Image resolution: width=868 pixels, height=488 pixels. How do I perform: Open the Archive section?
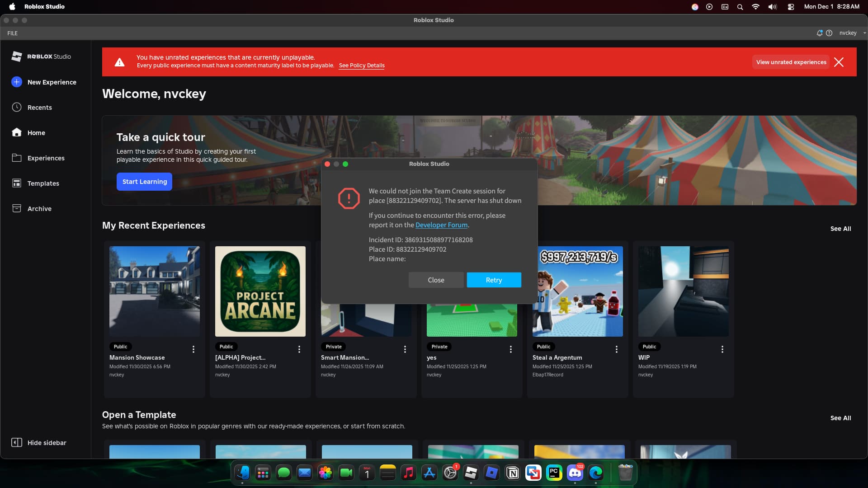[39, 209]
